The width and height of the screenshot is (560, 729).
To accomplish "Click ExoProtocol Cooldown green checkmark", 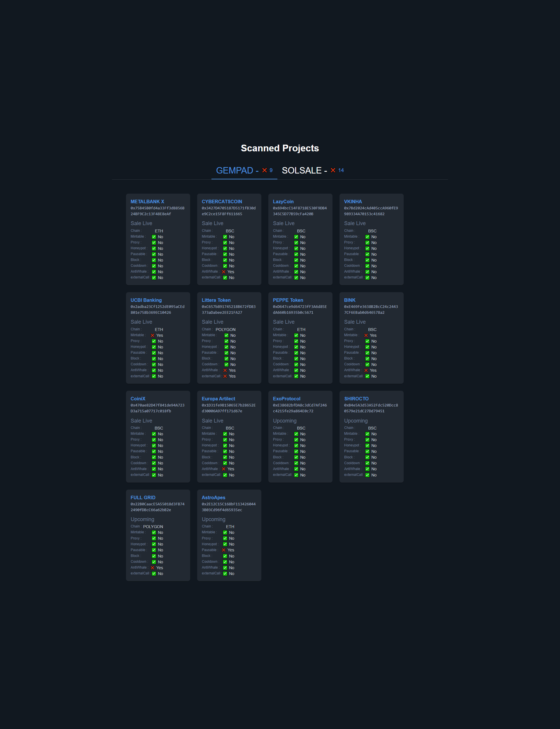I will coord(296,463).
